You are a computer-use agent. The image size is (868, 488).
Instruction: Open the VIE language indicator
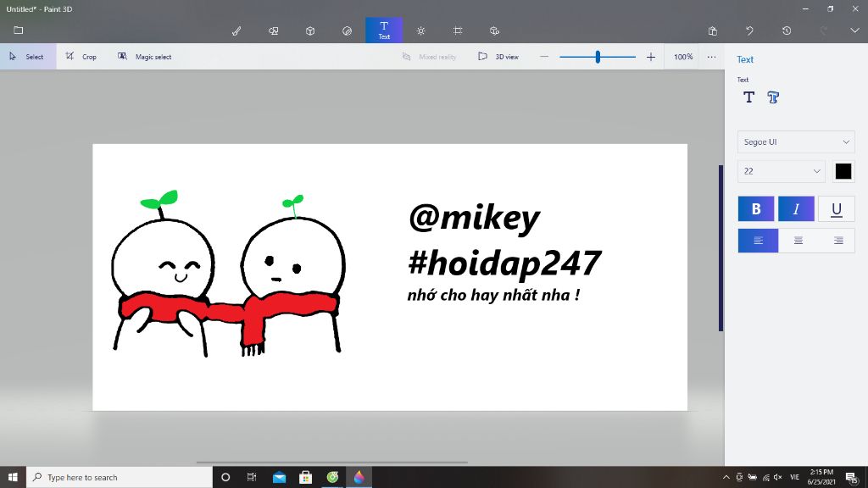pyautogui.click(x=794, y=477)
